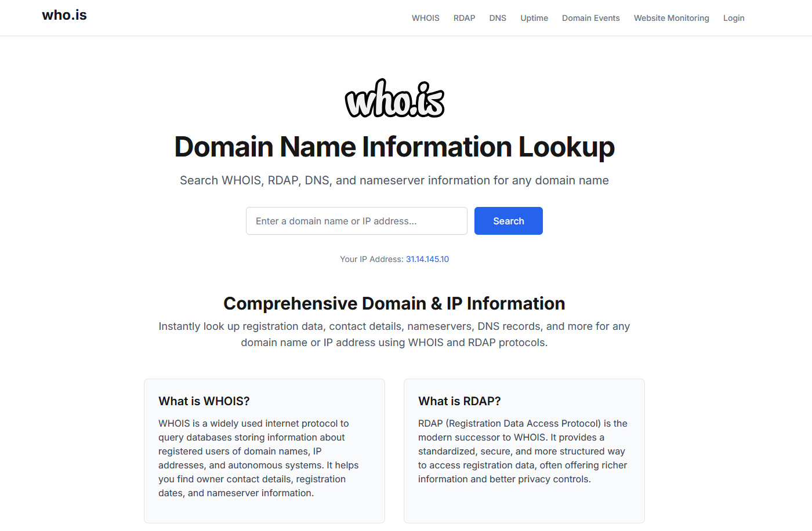The height and width of the screenshot is (531, 812).
Task: Click the WHOIS description paragraph in left card
Action: point(258,458)
